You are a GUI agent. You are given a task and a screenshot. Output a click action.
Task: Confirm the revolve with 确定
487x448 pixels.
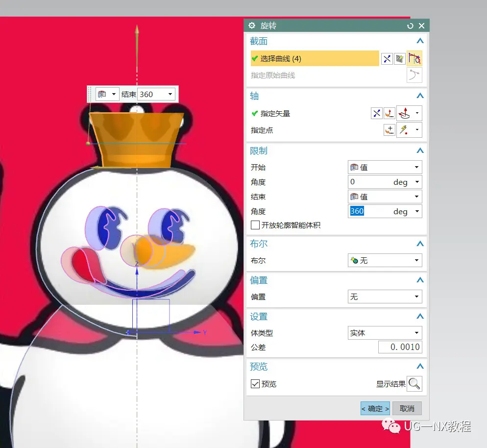375,409
